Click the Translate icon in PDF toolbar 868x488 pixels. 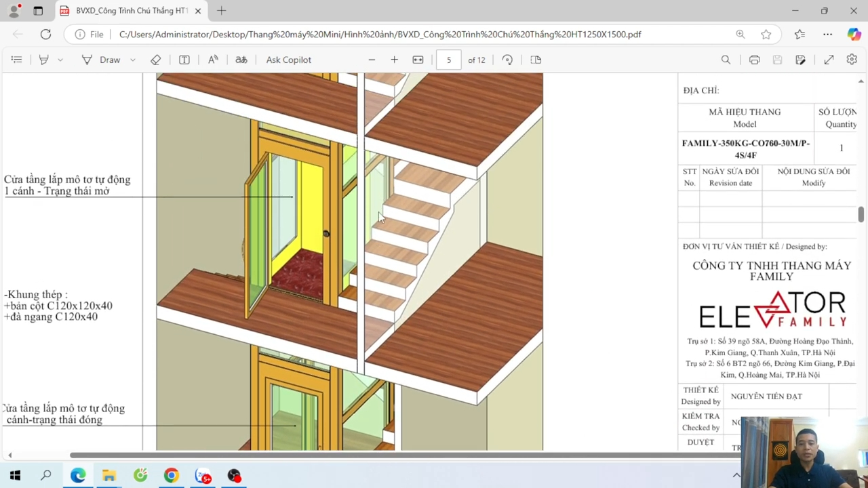241,60
